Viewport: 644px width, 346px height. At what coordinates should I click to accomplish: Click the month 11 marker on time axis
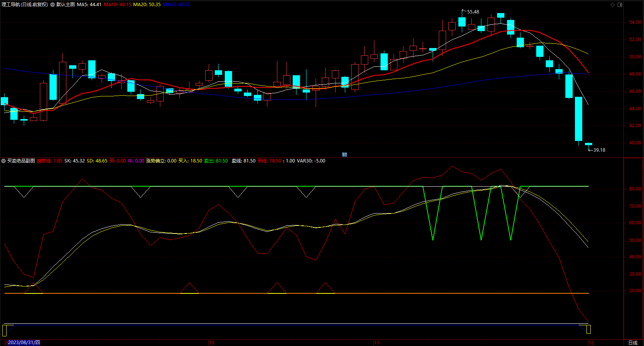[x=376, y=343]
